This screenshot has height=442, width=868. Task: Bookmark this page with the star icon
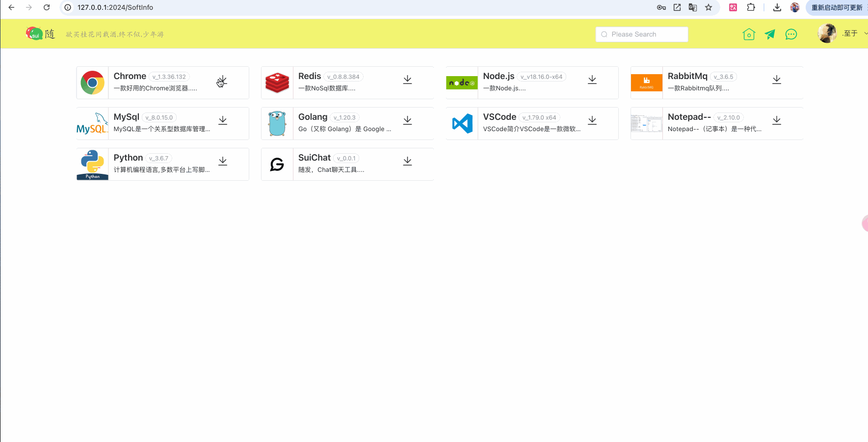click(709, 7)
